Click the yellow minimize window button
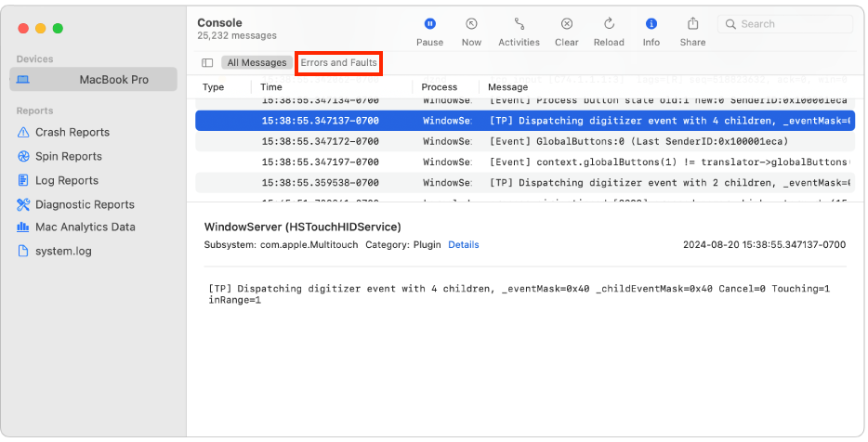This screenshot has height=442, width=868. pos(40,28)
